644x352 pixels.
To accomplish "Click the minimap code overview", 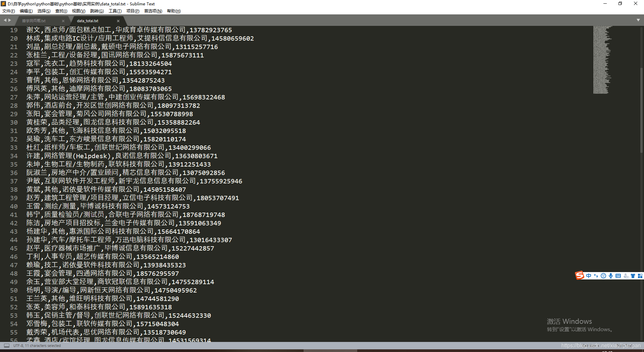I will click(x=602, y=60).
